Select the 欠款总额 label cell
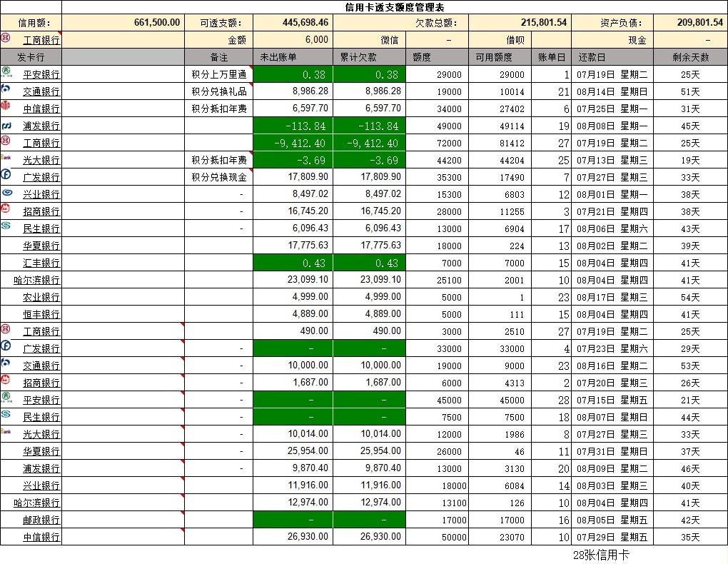The height and width of the screenshot is (564, 728). point(400,23)
